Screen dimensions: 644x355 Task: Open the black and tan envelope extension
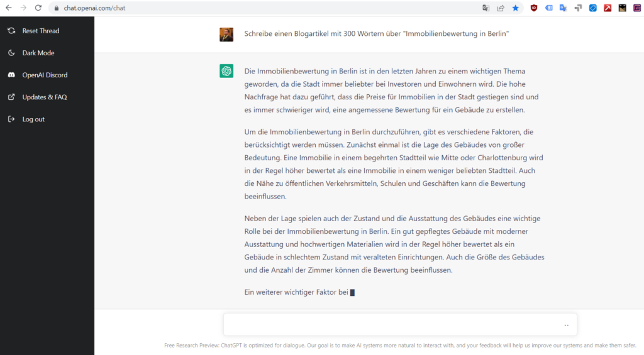pos(623,8)
